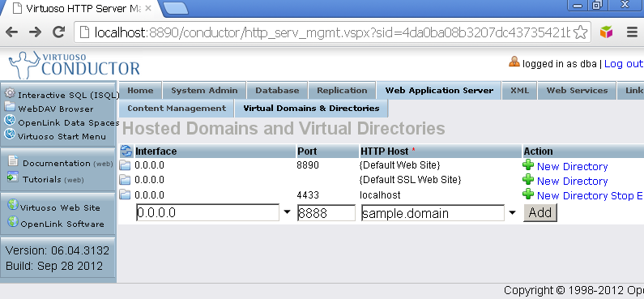Viewport: 644px width, 299px height.
Task: Open the Documentation (web) link
Action: click(x=68, y=163)
